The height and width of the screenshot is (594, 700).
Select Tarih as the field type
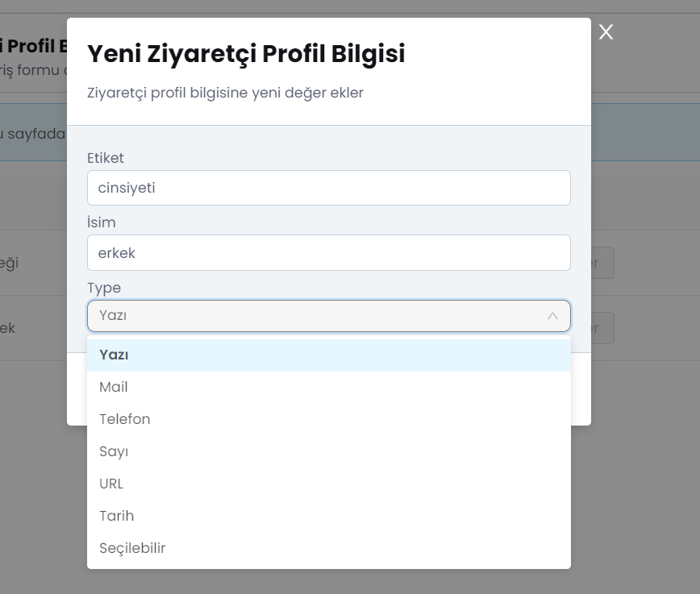coord(328,516)
